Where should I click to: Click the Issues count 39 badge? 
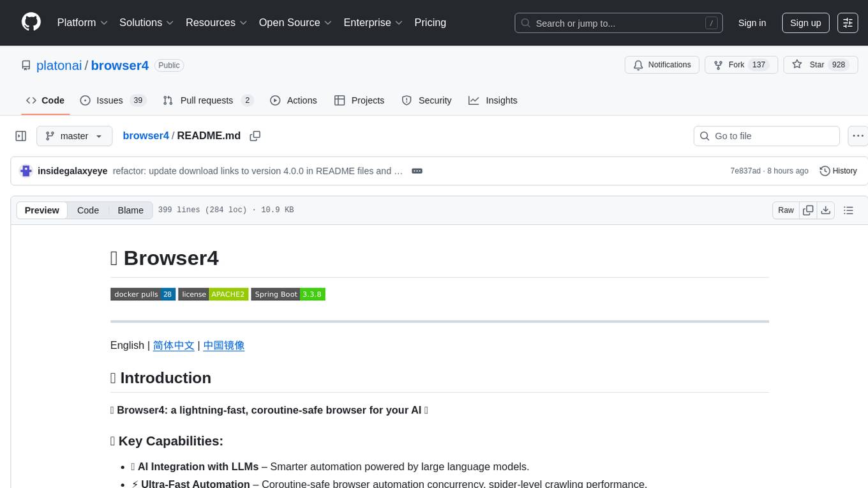click(x=137, y=100)
